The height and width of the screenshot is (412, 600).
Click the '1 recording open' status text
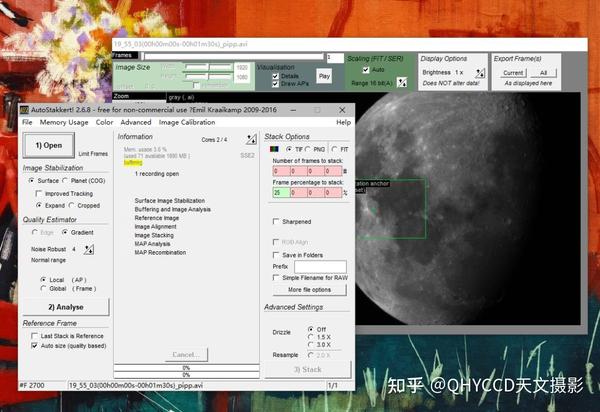(x=157, y=174)
